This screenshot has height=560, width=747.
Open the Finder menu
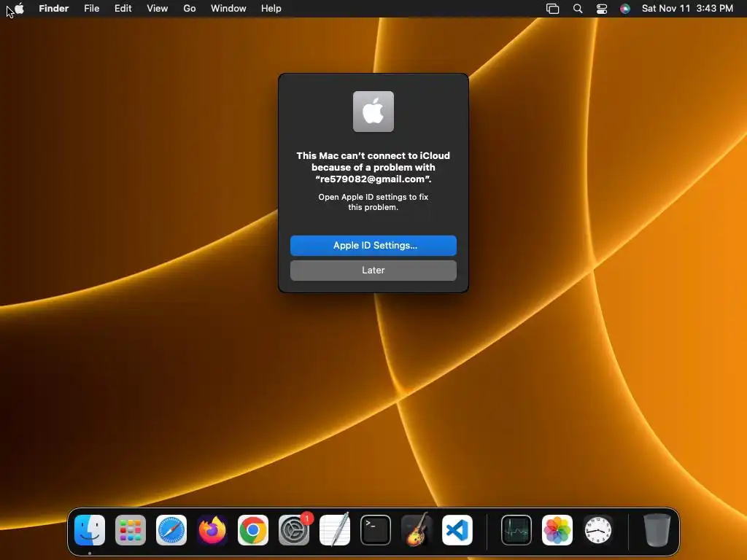(x=54, y=9)
